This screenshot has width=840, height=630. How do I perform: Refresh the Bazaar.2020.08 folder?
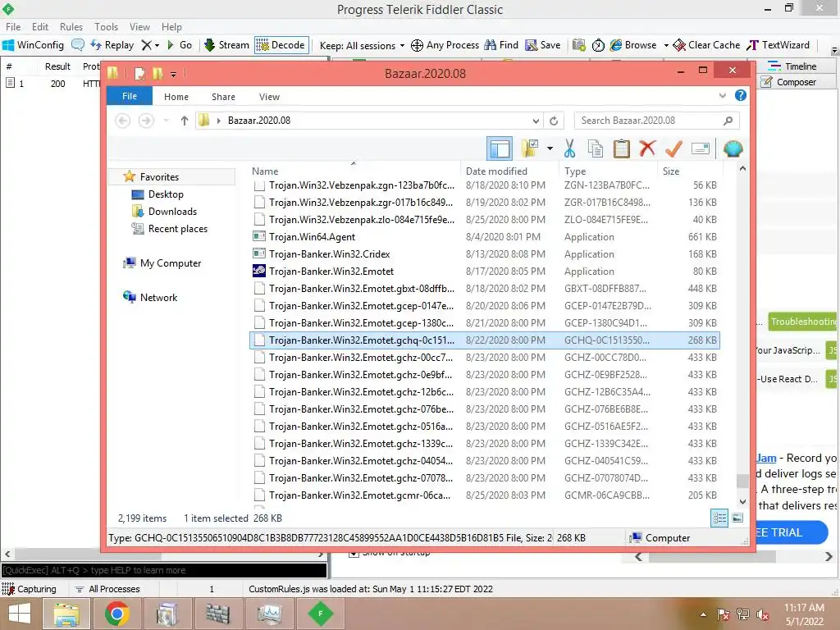[x=554, y=121]
